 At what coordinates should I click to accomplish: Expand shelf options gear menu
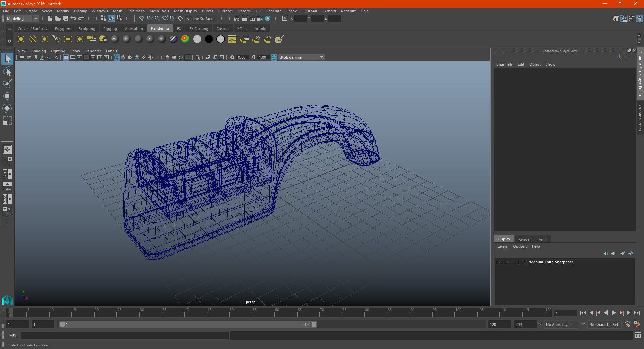point(9,41)
